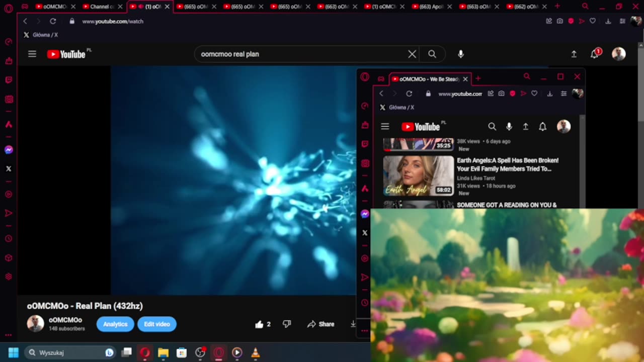Open Earth Angels video thumbnail
Screen dimensions: 644x362
click(x=419, y=175)
